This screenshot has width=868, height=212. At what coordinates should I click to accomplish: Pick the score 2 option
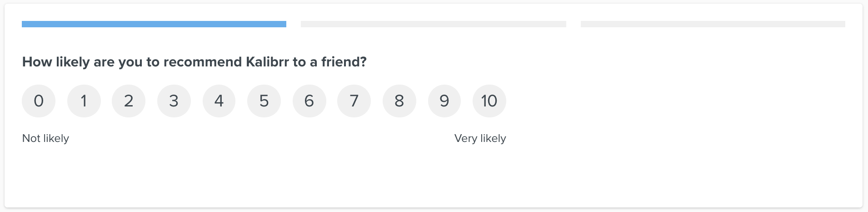(129, 101)
